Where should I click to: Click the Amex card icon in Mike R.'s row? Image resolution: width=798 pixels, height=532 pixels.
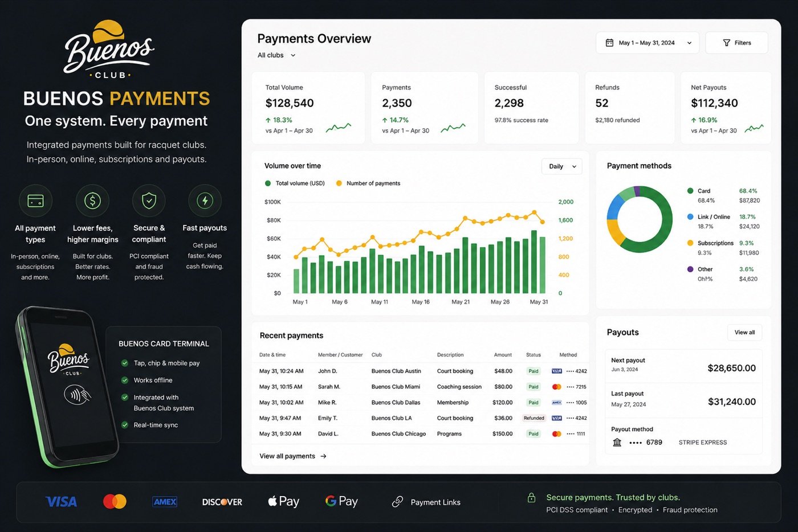(x=557, y=403)
